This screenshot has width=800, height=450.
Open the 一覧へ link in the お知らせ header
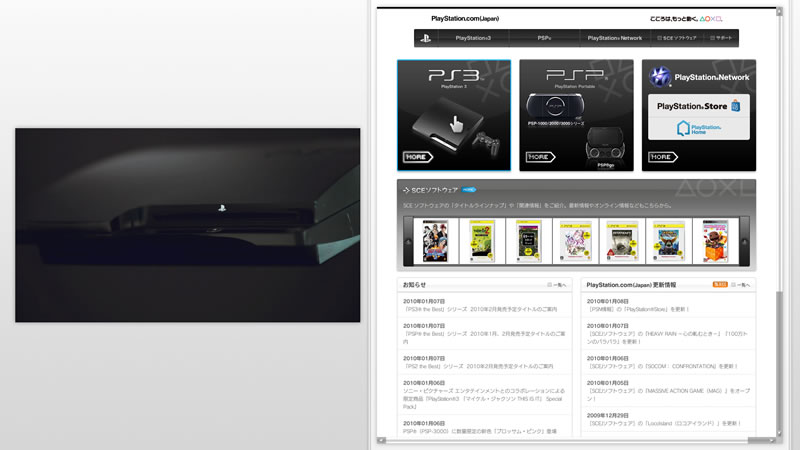tap(557, 285)
